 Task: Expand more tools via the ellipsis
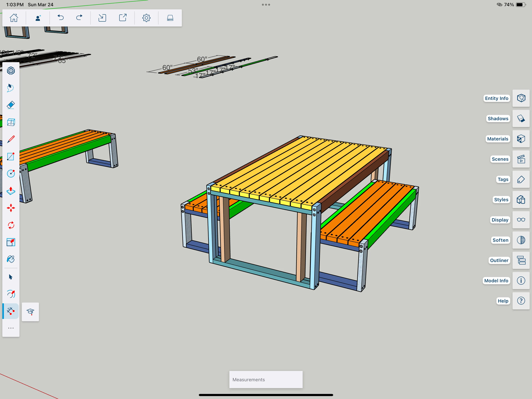[11, 328]
